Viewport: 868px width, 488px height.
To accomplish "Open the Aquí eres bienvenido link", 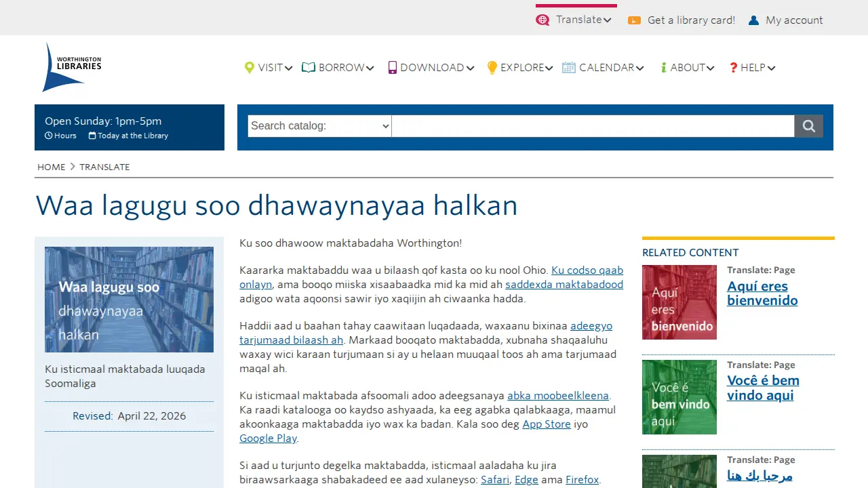I will (762, 293).
